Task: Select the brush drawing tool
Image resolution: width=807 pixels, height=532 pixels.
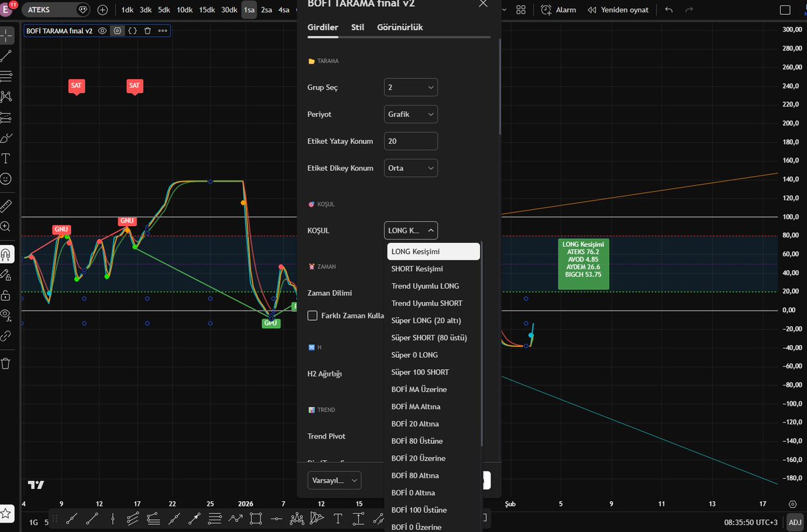Action: (6, 138)
